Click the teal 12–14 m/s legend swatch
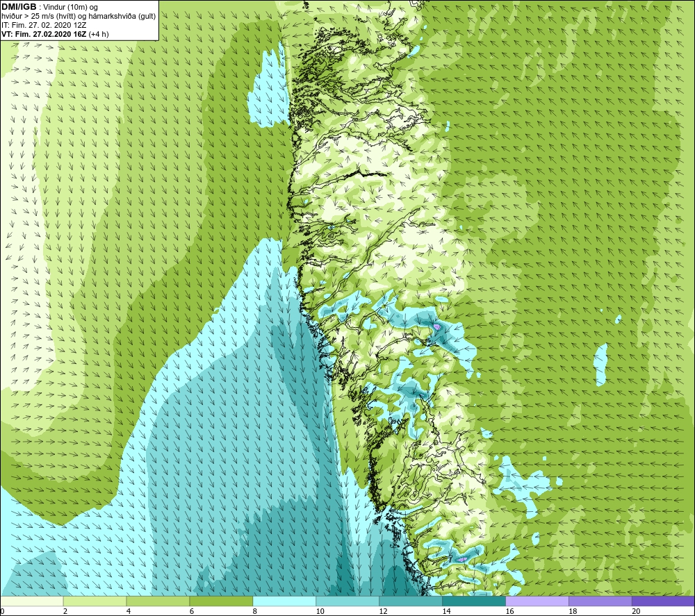Viewport: 695px width, 616px height. click(x=411, y=601)
